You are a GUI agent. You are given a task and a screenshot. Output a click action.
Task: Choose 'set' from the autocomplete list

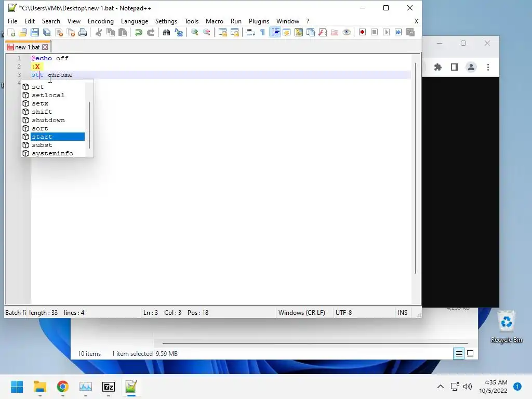[54, 87]
